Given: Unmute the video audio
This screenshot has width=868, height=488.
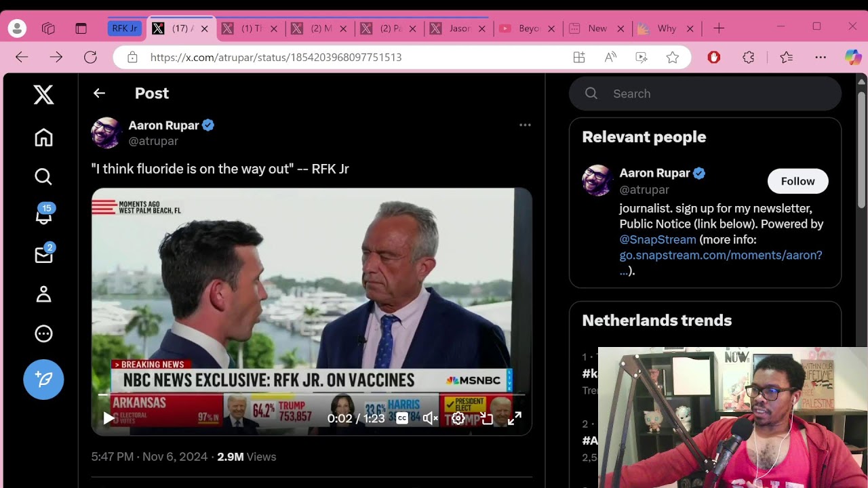Looking at the screenshot, I should click(x=430, y=418).
